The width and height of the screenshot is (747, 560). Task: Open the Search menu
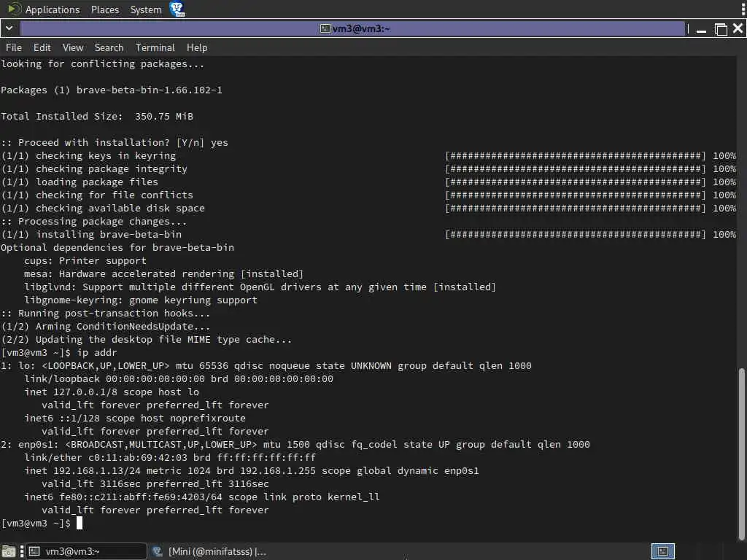[x=109, y=47]
